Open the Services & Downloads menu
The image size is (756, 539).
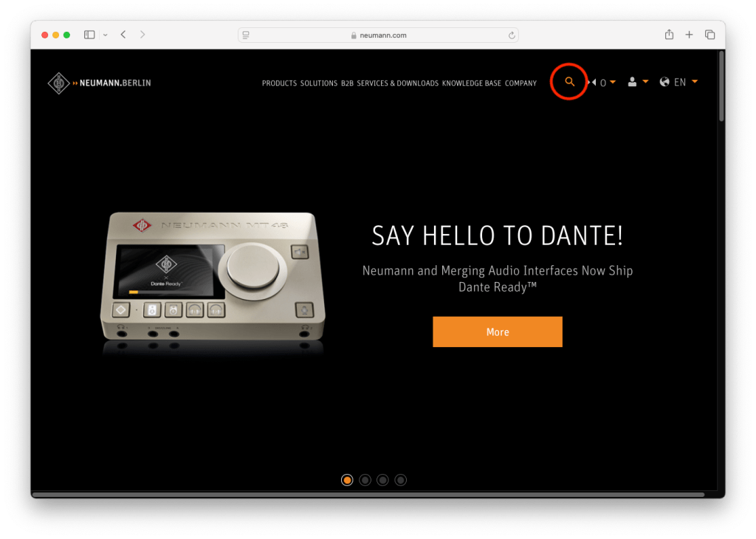click(x=397, y=83)
